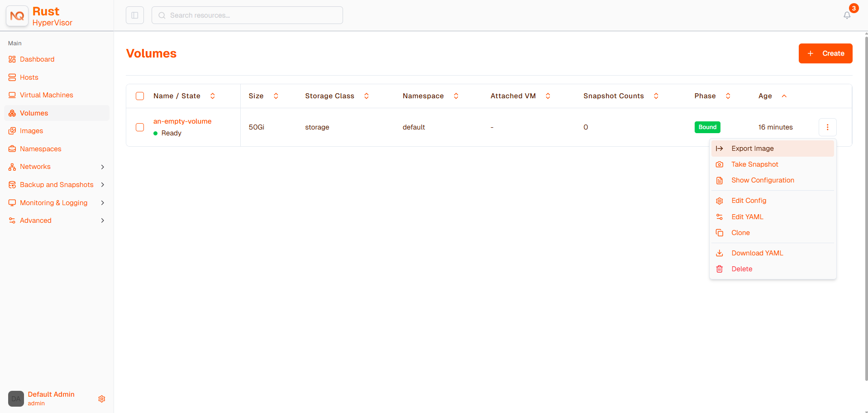Toggle the select-all header checkbox
This screenshot has width=868, height=413.
pos(140,96)
